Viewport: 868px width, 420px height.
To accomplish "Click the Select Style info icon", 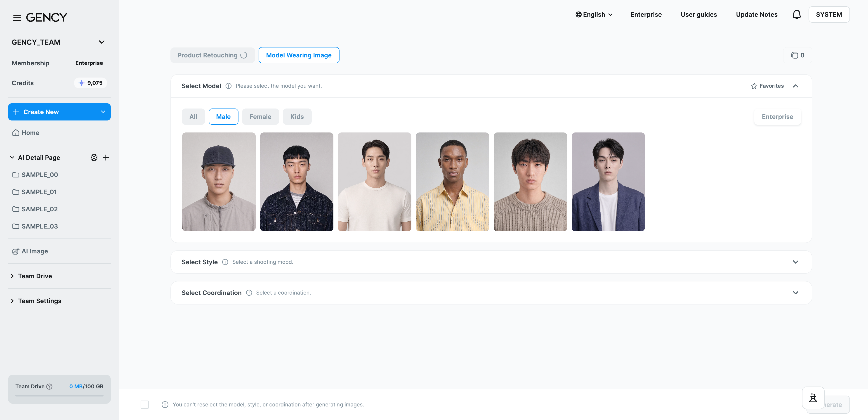I will [225, 262].
